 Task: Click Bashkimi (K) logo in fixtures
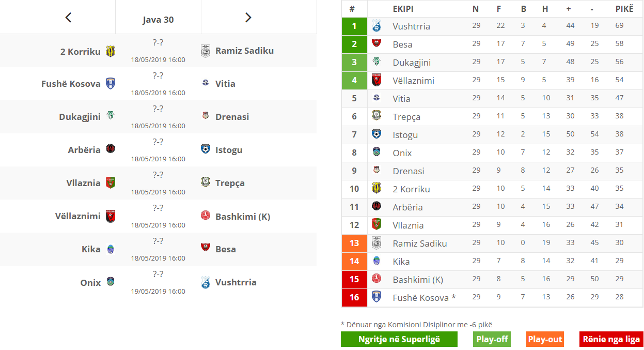coord(206,216)
